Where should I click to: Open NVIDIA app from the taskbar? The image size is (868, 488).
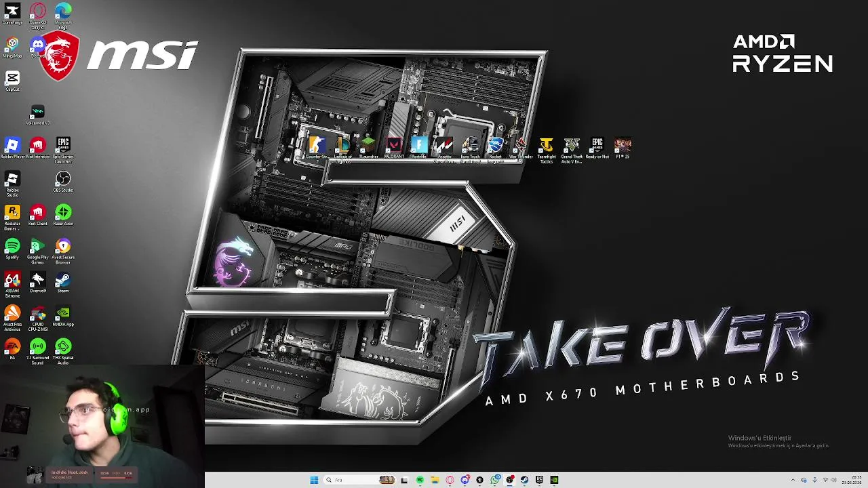554,480
